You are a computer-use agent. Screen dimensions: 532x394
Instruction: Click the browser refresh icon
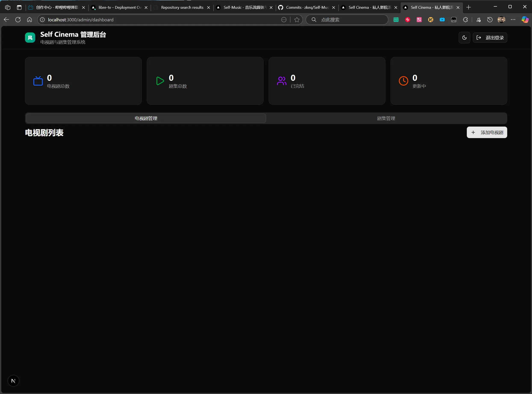pyautogui.click(x=18, y=20)
